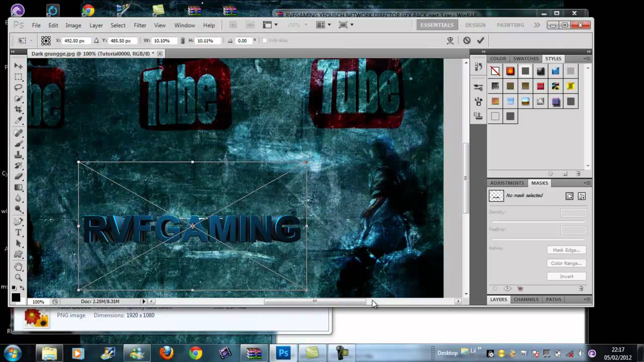Swap foreground and background colors
644x362 pixels.
22,288
